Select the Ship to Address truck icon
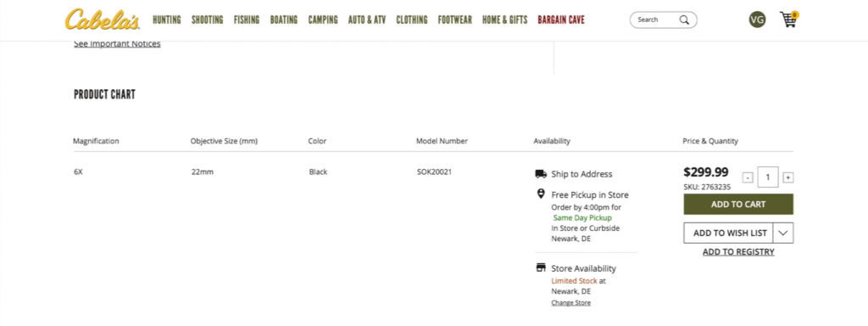Screen dimensions: 868x326 coord(541,174)
